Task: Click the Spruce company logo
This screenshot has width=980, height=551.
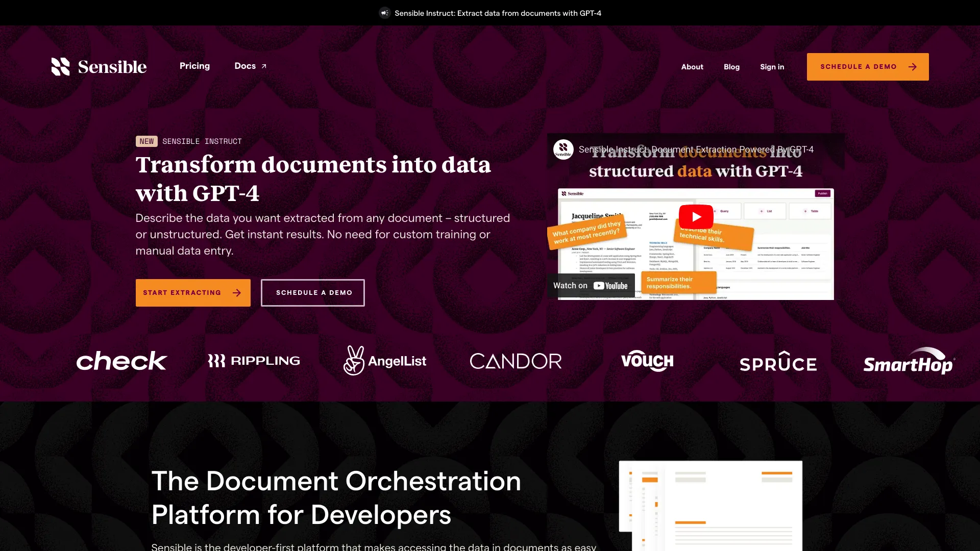Action: click(778, 362)
